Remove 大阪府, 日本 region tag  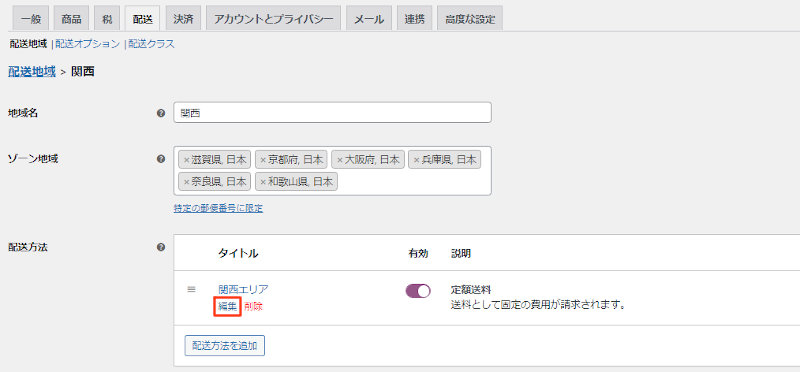[x=339, y=160]
